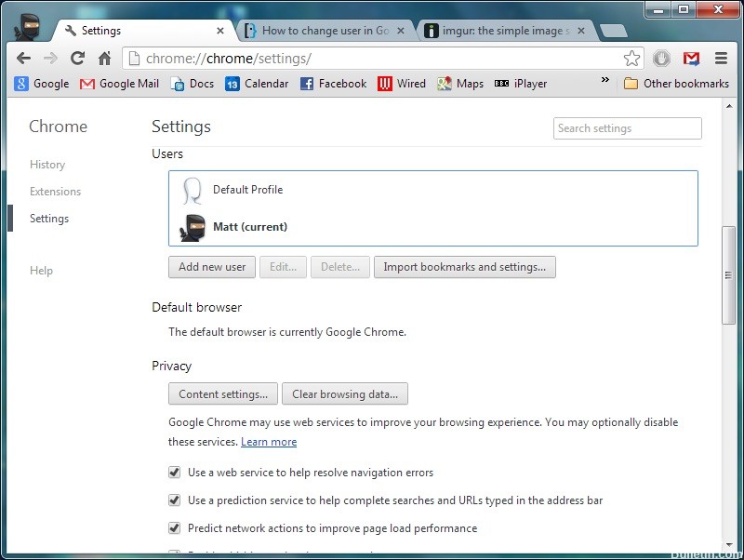Open Help in the sidebar
The height and width of the screenshot is (560, 744).
[x=41, y=271]
